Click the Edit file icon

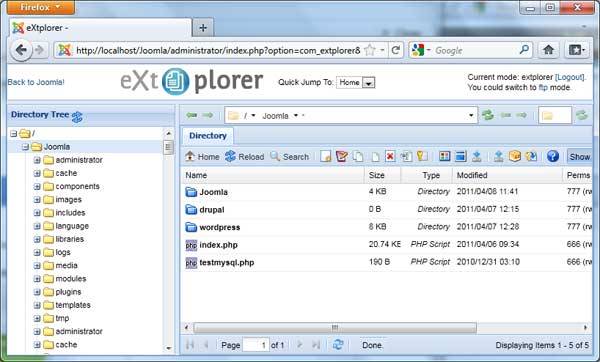(x=341, y=156)
